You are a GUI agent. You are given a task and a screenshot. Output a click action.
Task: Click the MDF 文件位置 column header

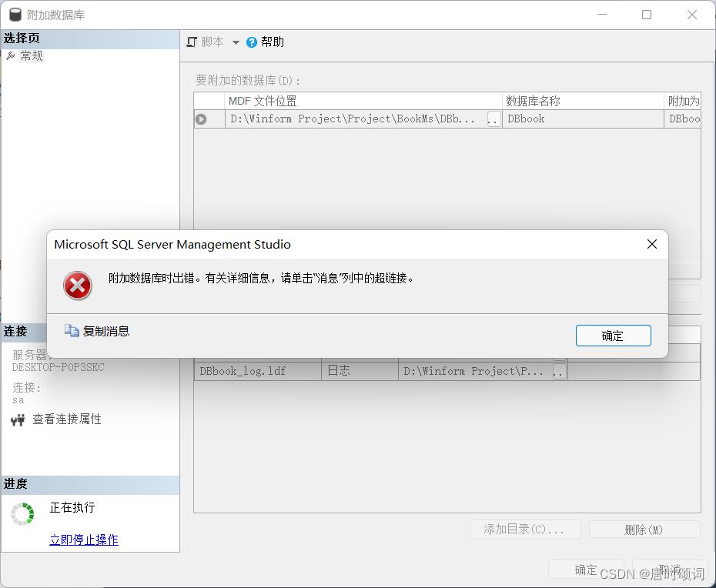coord(363,101)
